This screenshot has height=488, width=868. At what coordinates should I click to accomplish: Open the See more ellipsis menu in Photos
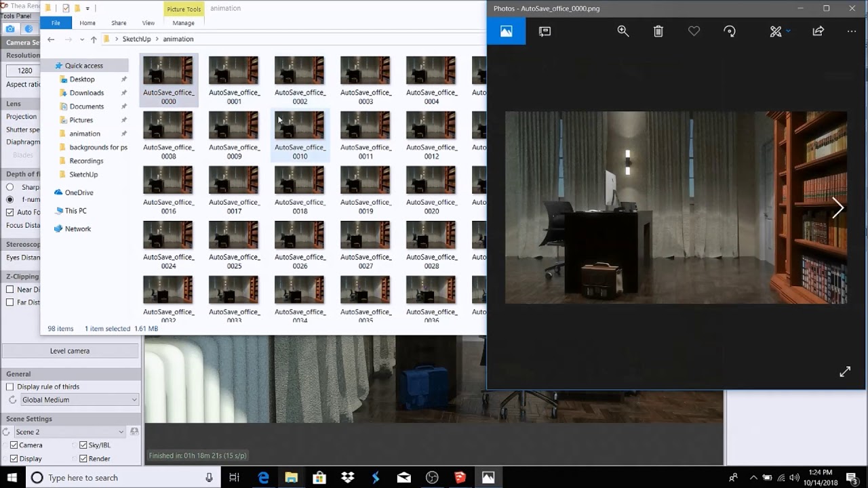[852, 31]
